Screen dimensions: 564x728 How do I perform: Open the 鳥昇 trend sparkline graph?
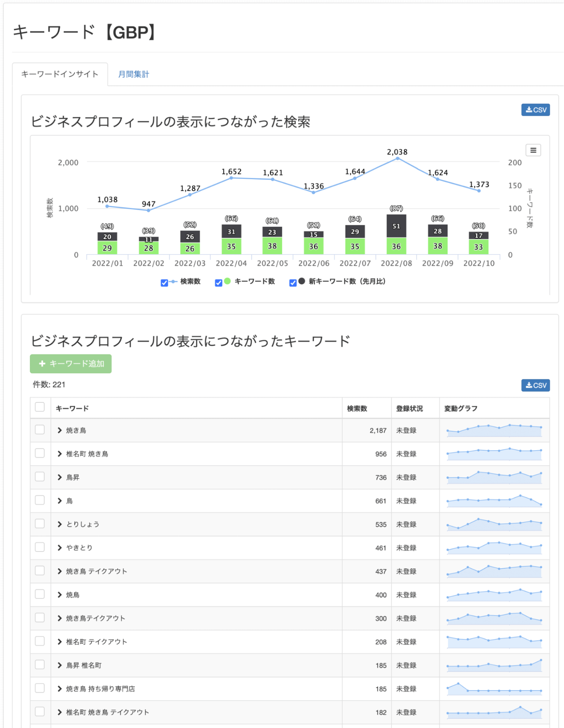pyautogui.click(x=494, y=477)
